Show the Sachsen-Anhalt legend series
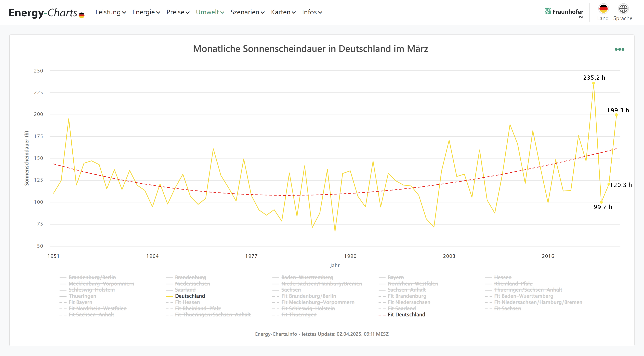The width and height of the screenshot is (644, 356). (402, 290)
